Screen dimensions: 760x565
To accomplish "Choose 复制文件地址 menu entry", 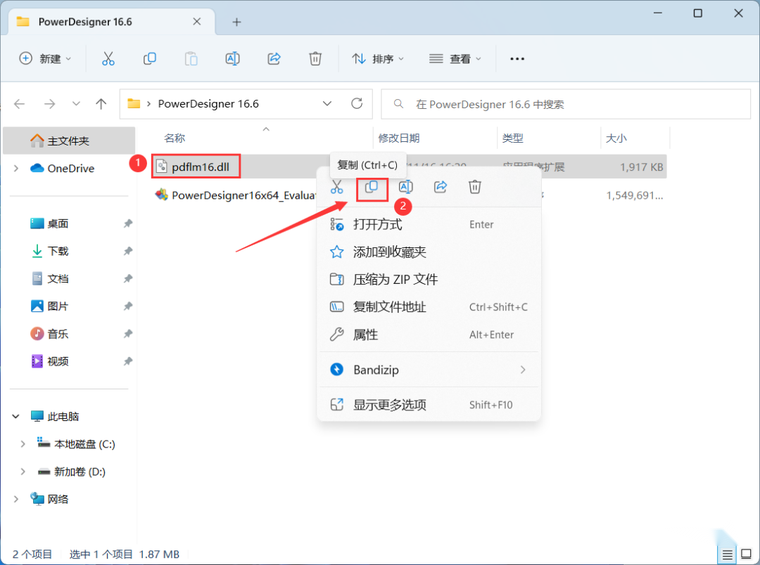I will tap(429, 307).
